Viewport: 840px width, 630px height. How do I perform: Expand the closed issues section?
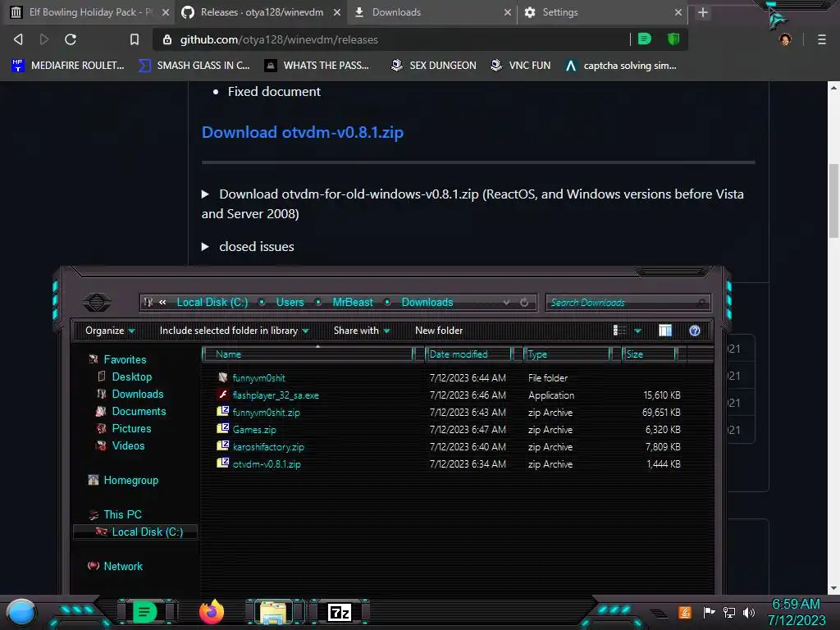click(205, 247)
